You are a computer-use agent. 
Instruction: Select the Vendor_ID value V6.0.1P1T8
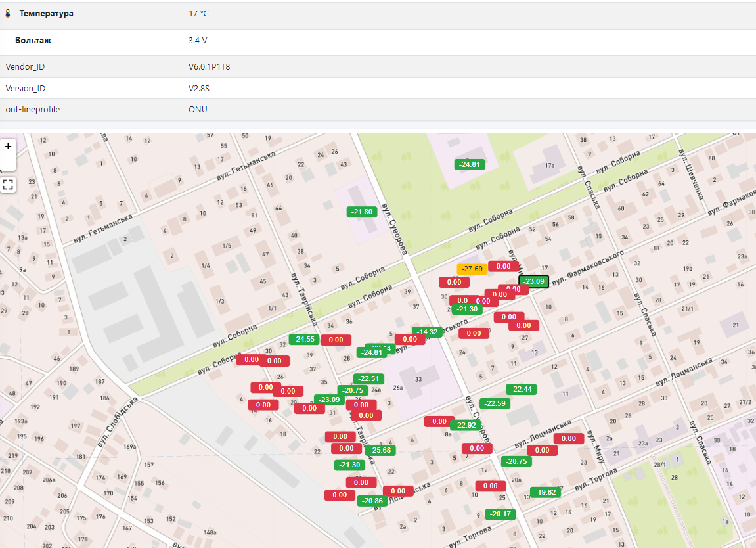click(209, 67)
